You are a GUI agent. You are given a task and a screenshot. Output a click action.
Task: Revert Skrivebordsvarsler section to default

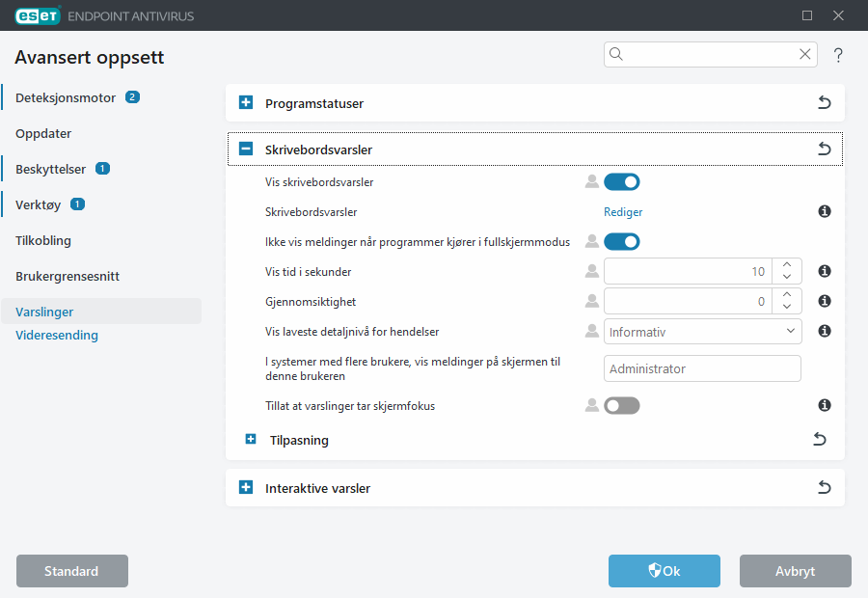click(825, 149)
